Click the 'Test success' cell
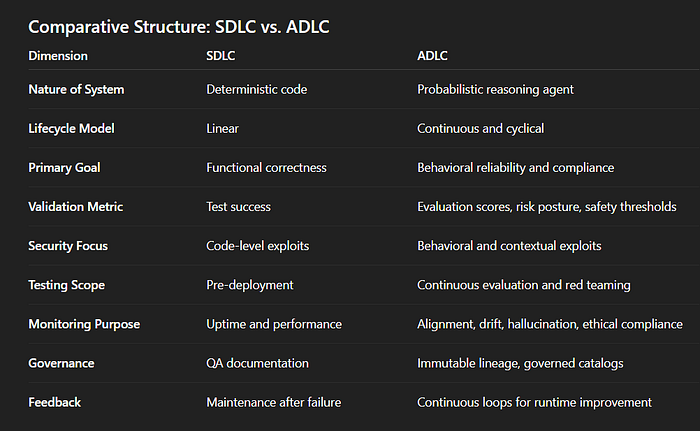 point(238,207)
